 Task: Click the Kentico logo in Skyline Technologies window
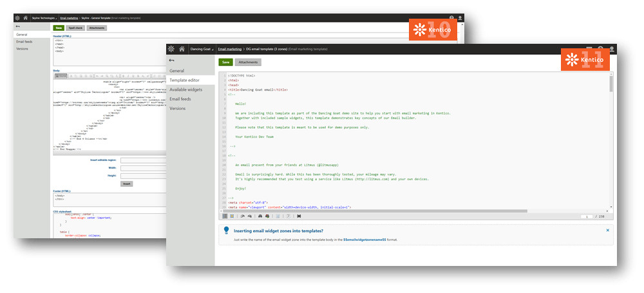(x=17, y=17)
